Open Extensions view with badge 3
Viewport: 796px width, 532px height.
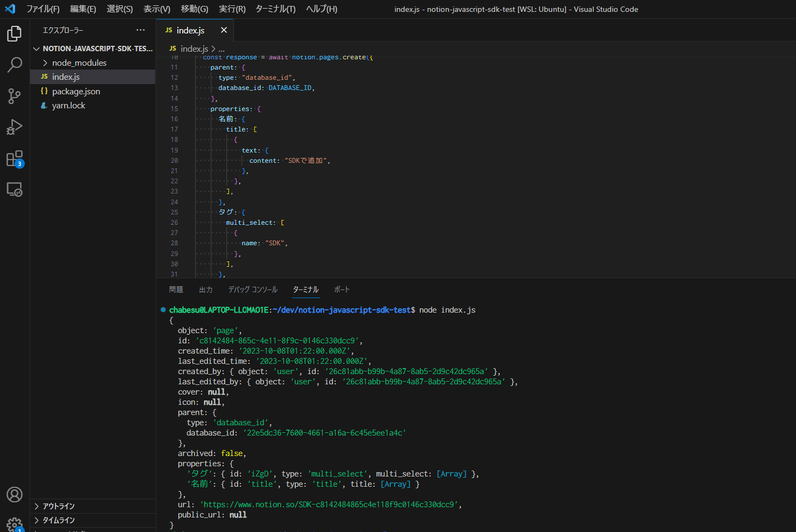[15, 159]
